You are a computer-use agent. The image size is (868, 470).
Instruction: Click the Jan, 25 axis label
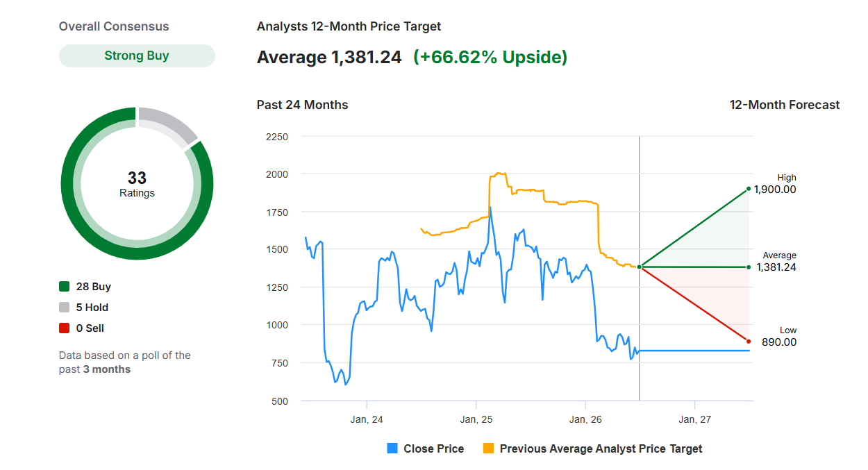(476, 419)
